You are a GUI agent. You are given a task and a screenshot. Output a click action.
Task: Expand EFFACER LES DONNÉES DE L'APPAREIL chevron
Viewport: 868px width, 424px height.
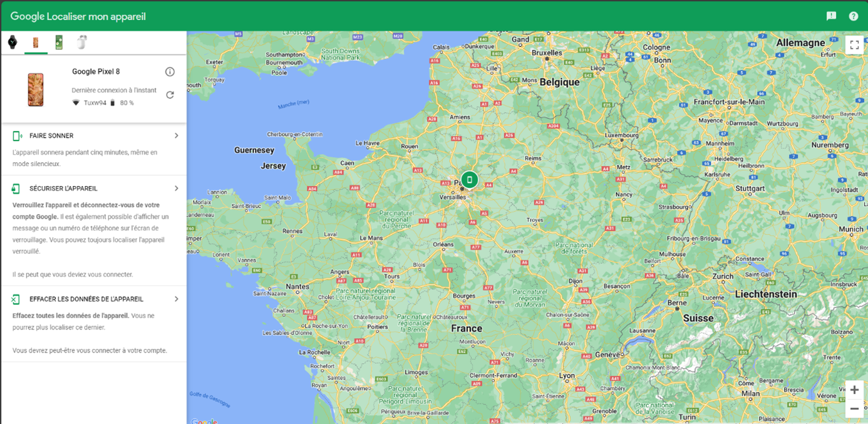coord(176,299)
